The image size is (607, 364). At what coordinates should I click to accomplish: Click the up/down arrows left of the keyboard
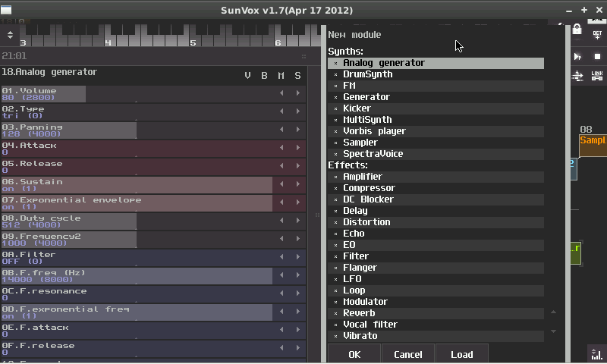(10, 35)
